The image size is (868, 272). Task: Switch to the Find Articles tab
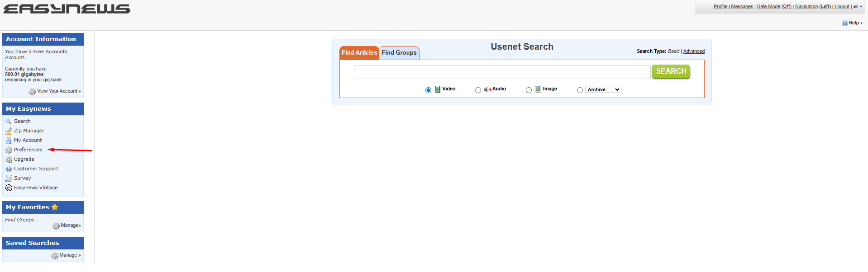coord(359,53)
